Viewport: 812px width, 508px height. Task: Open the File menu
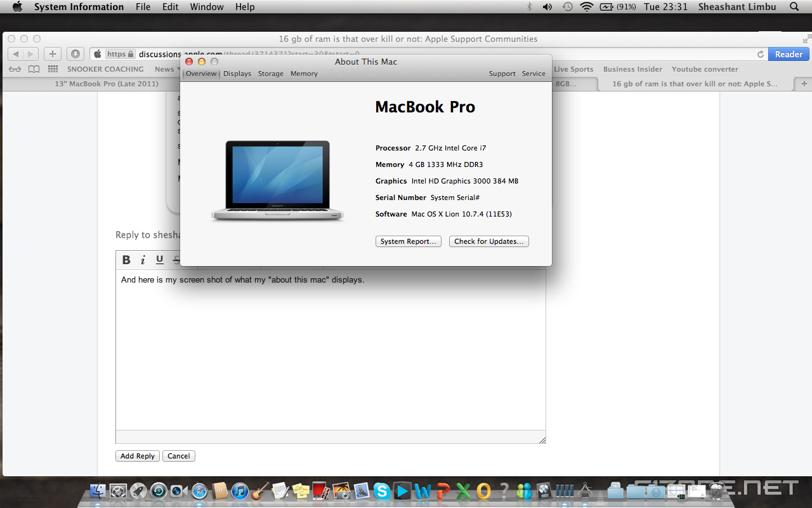[143, 7]
